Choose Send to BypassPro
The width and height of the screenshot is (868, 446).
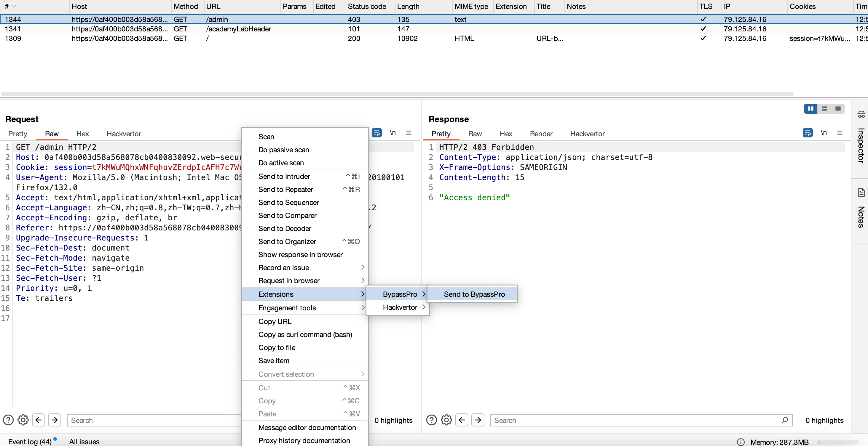(x=472, y=294)
